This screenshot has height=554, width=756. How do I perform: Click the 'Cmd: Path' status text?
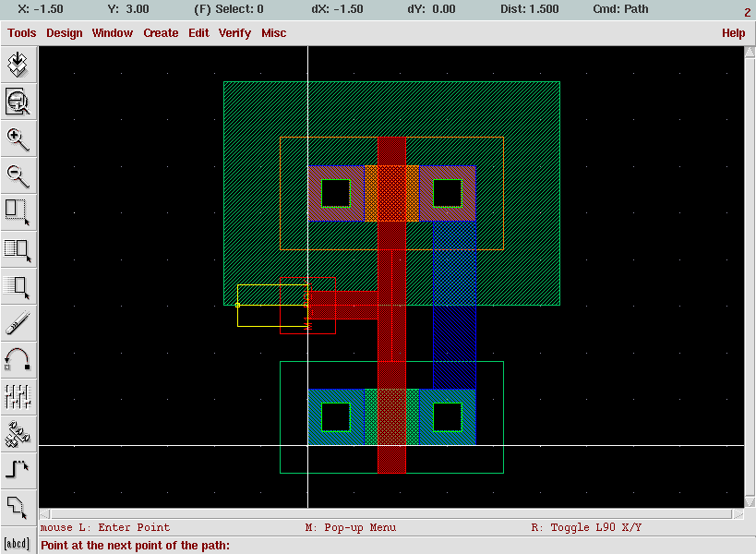[620, 9]
